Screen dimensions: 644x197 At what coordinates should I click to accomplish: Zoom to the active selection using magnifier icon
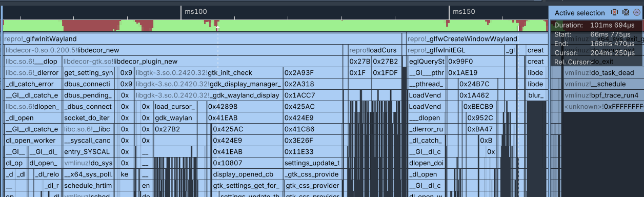click(x=626, y=12)
